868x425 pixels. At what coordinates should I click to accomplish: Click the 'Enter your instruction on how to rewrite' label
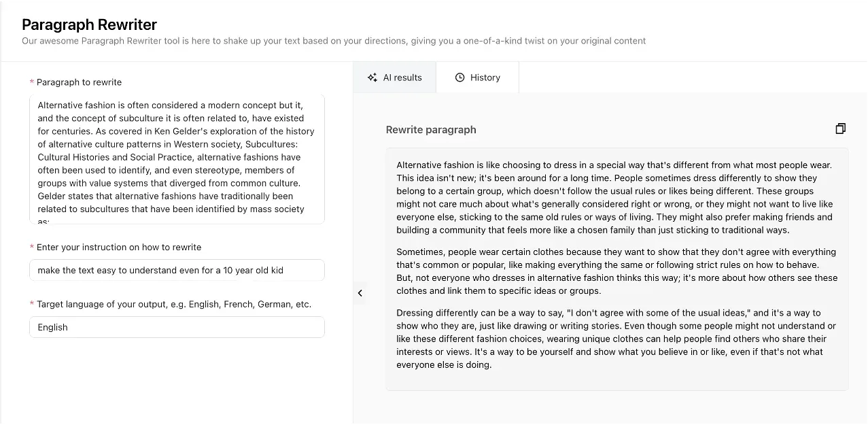click(119, 248)
